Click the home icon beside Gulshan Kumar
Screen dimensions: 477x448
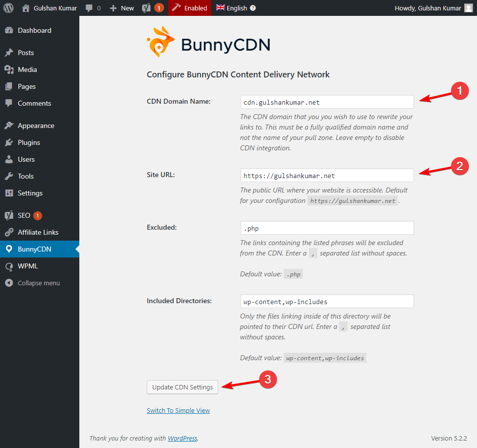[26, 8]
